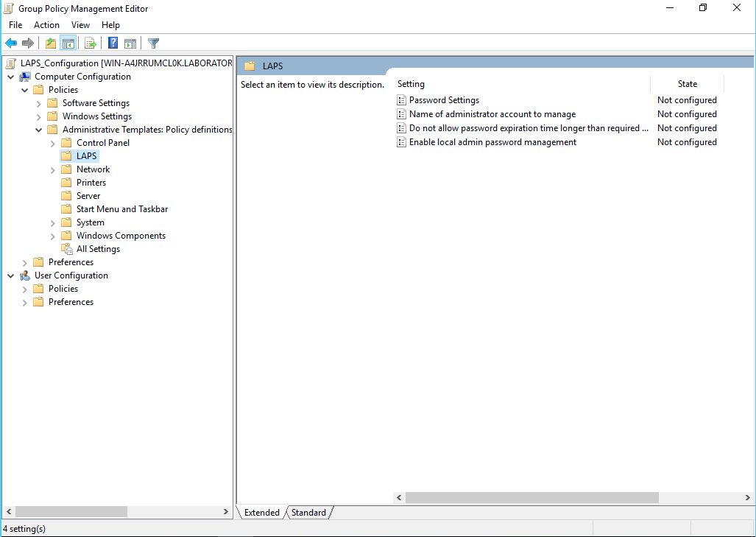This screenshot has width=756, height=537.
Task: Click 'Not configured' state for Password Settings
Action: pos(687,100)
